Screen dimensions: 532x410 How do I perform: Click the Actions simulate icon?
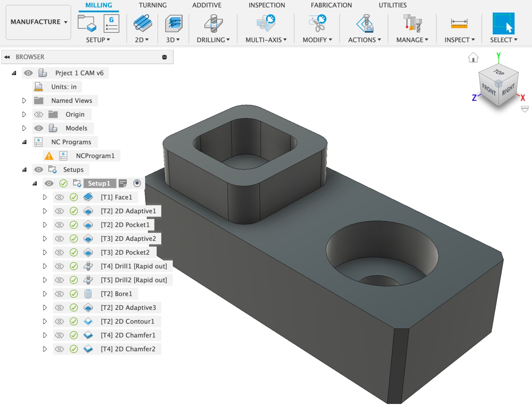point(365,23)
